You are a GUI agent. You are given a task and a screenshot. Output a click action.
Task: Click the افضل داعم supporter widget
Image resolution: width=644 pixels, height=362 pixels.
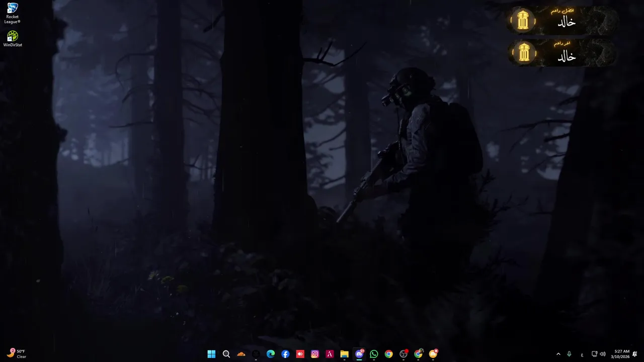(x=562, y=21)
